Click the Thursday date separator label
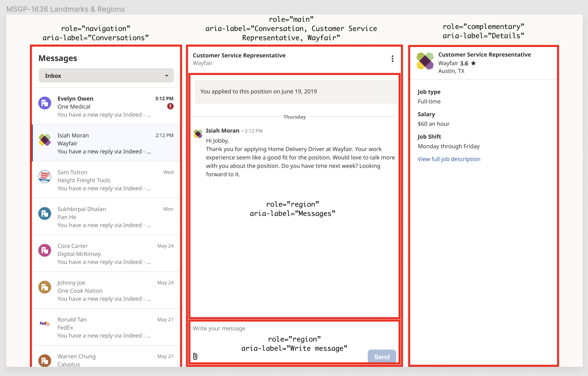The image size is (588, 376). click(x=294, y=117)
